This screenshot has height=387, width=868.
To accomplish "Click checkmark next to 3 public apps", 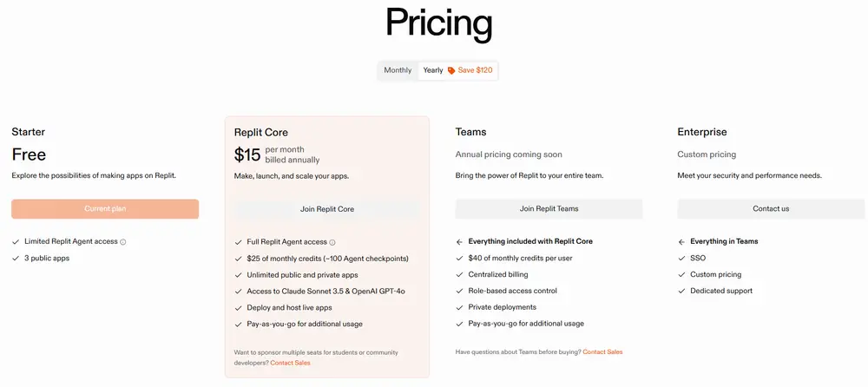I will coord(16,259).
